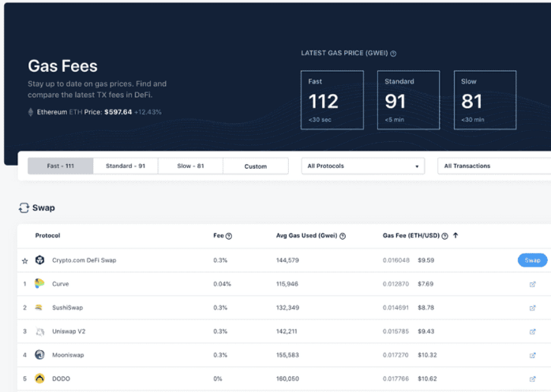Select the Custom gas price tab
Viewport: 551px width, 392px height.
click(256, 166)
